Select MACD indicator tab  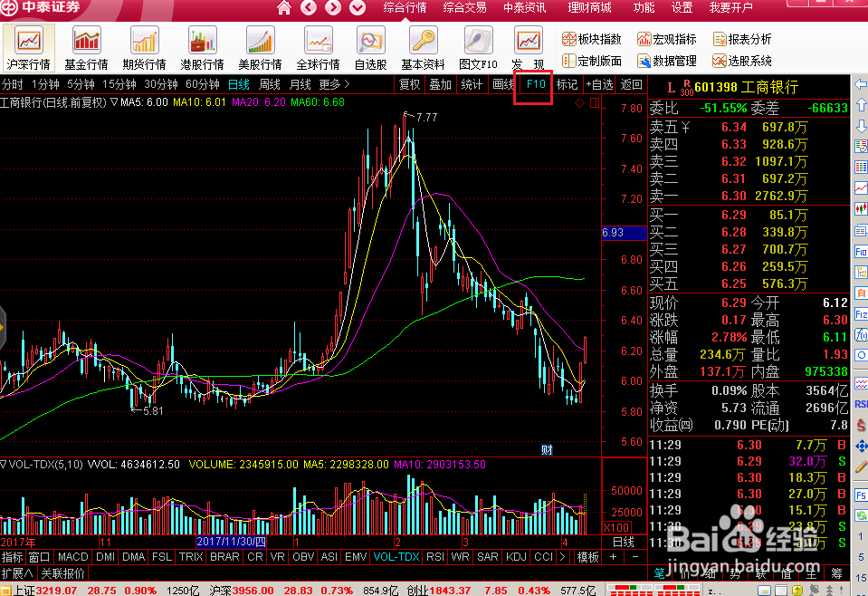click(73, 557)
